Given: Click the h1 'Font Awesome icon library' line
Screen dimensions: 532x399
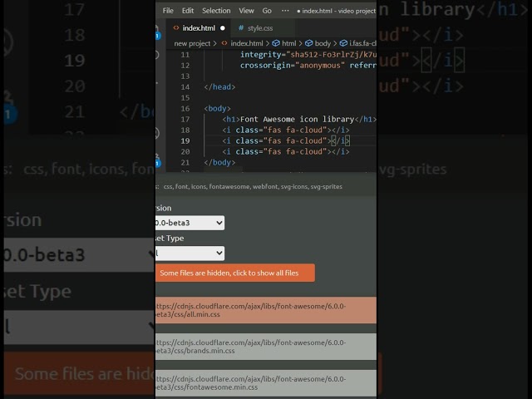Looking at the screenshot, I should click(x=299, y=120).
